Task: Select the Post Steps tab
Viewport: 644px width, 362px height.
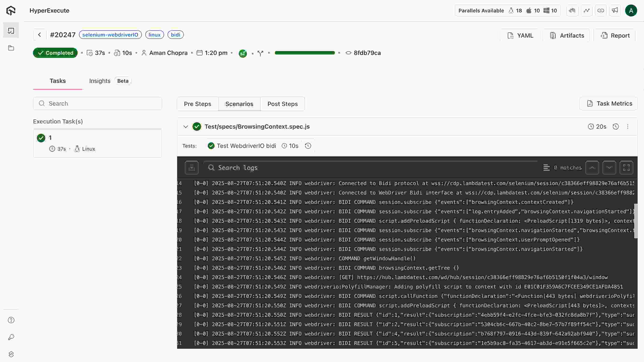Action: (x=282, y=104)
